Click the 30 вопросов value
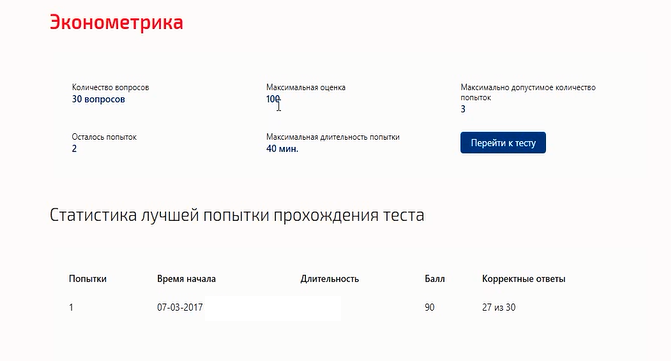 (98, 99)
